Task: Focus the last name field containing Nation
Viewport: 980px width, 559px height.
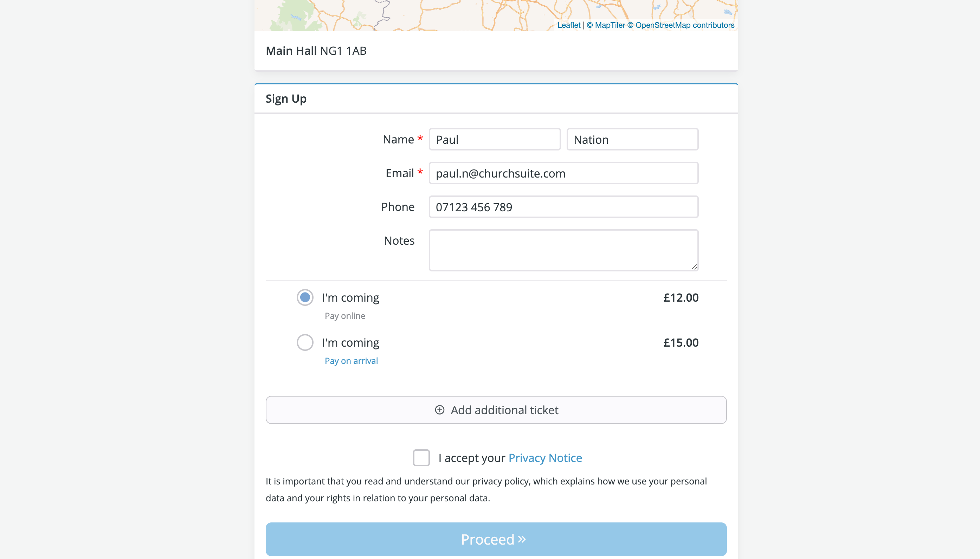Action: click(632, 139)
